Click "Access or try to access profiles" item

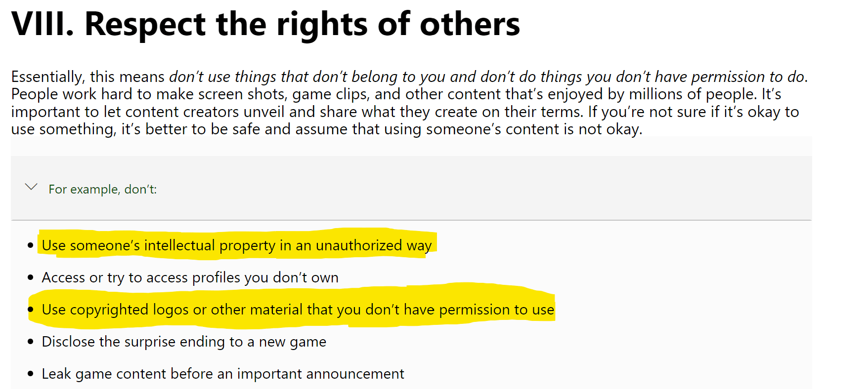coord(190,277)
